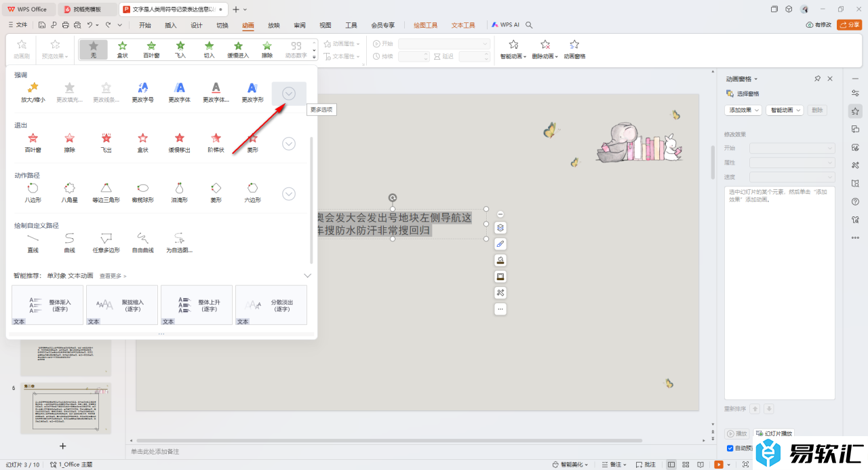Image resolution: width=868 pixels, height=470 pixels.
Task: Click the 选择窗格 link
Action: (x=743, y=94)
